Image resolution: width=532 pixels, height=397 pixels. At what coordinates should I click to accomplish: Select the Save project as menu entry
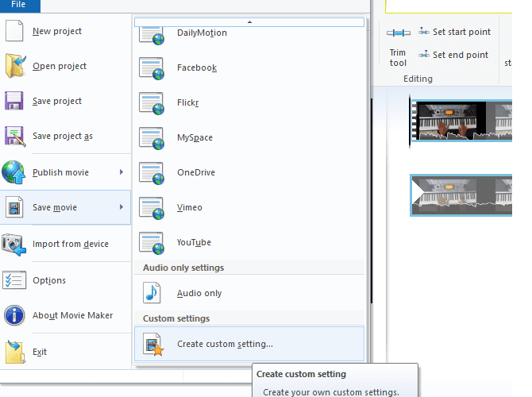(66, 136)
